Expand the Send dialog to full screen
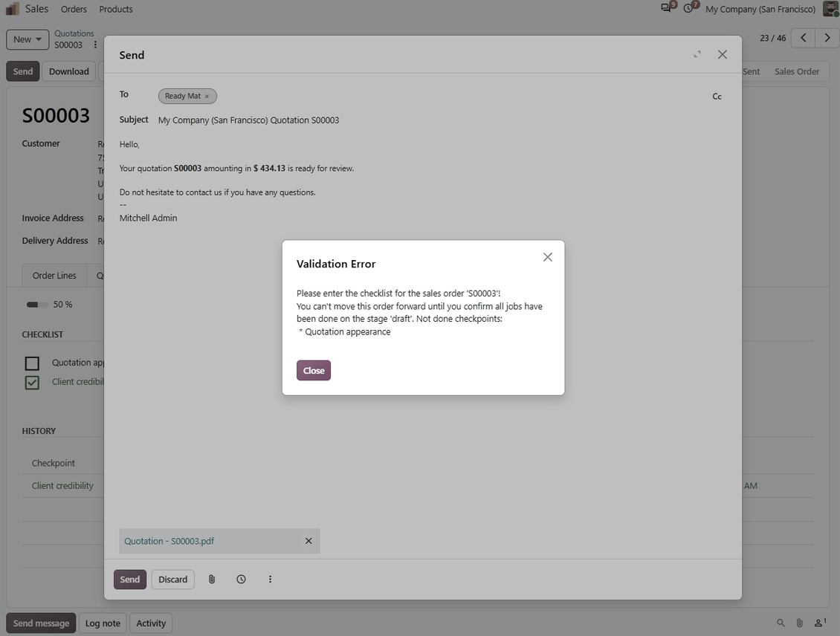 pos(697,54)
